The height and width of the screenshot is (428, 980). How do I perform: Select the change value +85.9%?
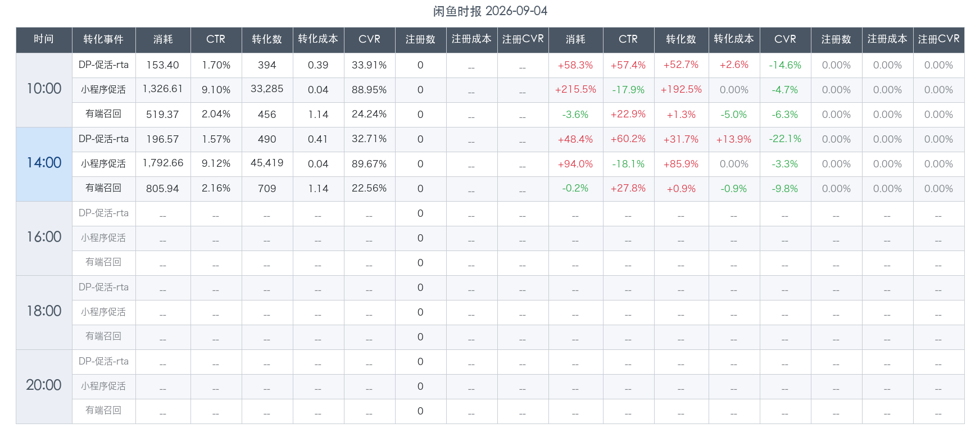coord(681,164)
